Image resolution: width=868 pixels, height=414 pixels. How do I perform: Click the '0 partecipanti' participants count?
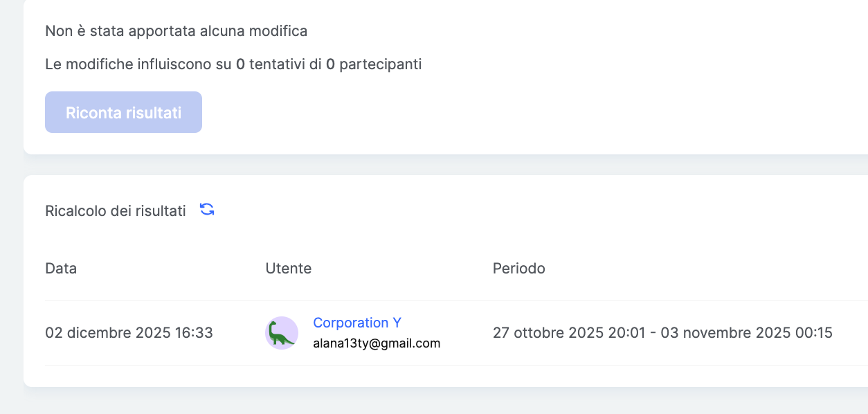[x=374, y=64]
